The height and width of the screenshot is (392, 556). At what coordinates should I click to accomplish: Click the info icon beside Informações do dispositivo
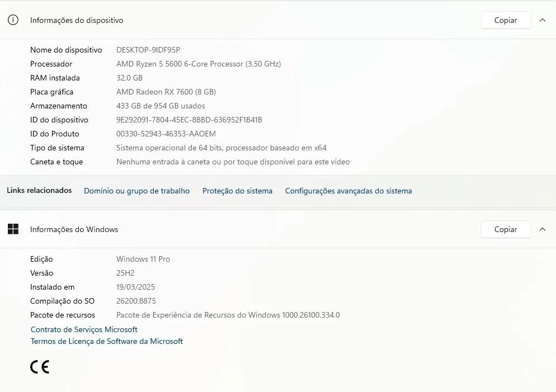[x=13, y=20]
